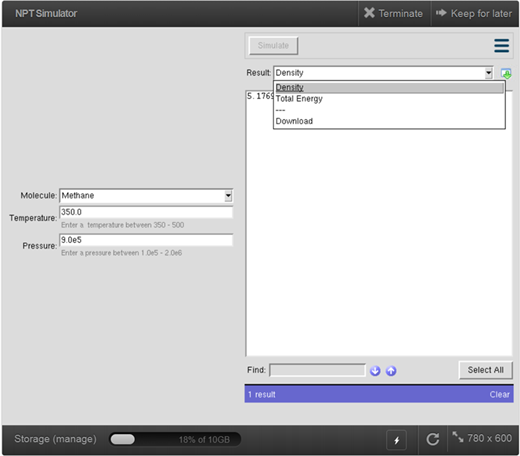Click the refresh icon in the footer
Image resolution: width=520 pixels, height=456 pixels.
[432, 439]
